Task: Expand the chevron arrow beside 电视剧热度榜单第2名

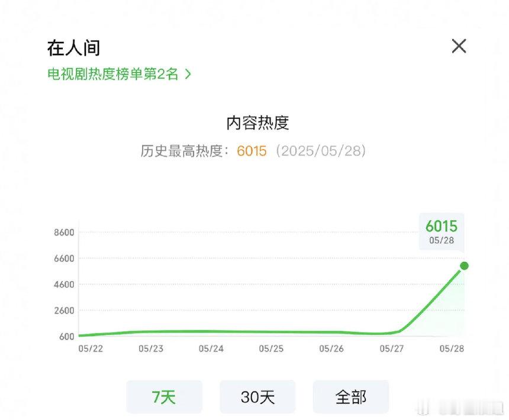Action: (188, 75)
